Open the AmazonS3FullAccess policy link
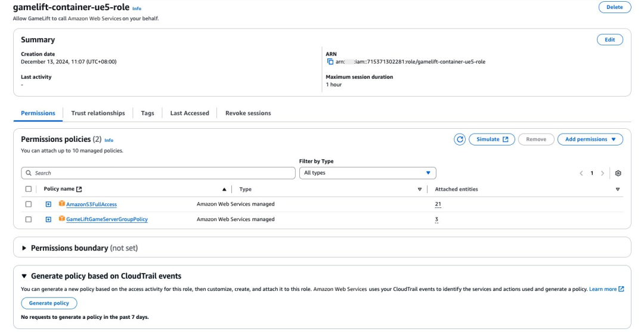 92,204
